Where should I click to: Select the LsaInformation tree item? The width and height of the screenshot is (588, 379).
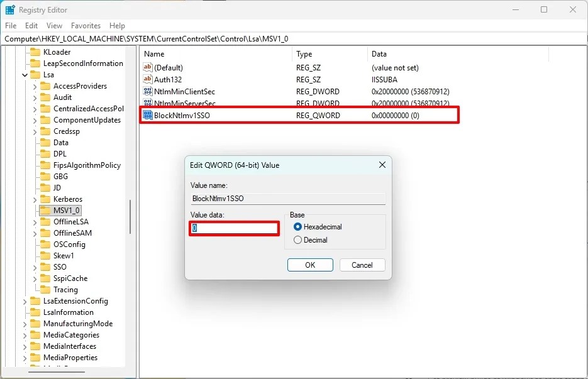tap(69, 312)
